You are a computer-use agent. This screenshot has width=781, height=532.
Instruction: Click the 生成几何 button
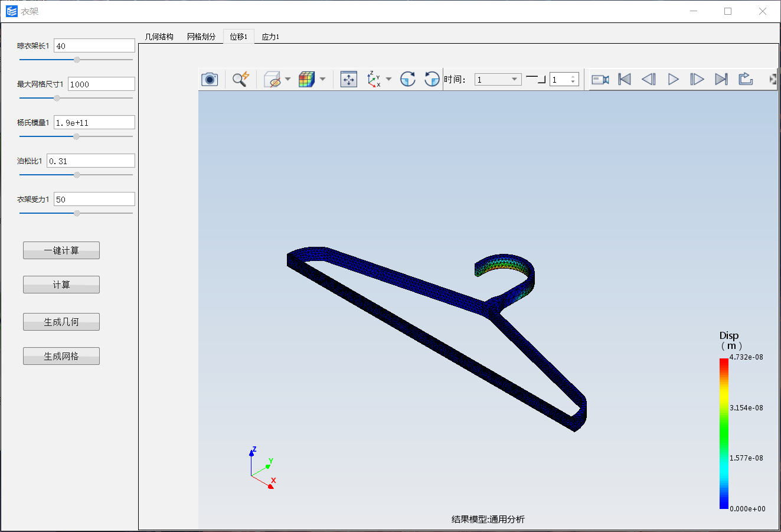coord(61,322)
